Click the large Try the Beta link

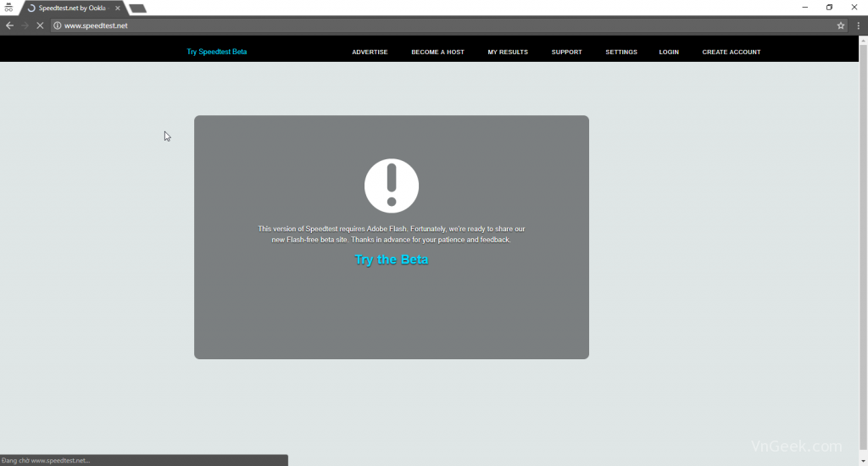[392, 259]
